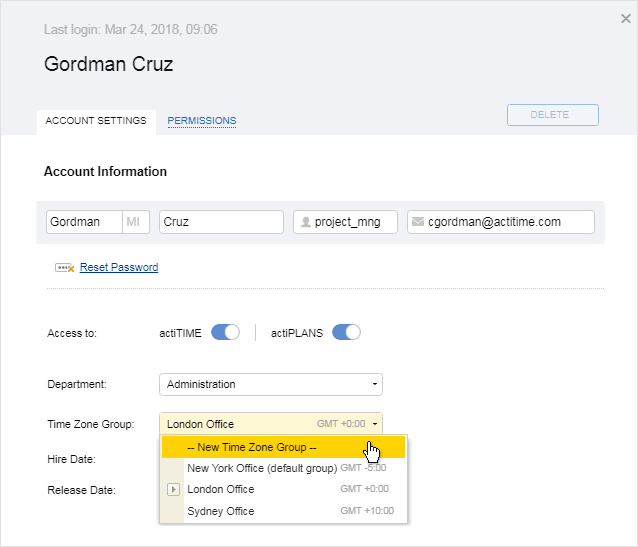Click the middle initial MI field
This screenshot has height=547, width=638.
click(136, 222)
